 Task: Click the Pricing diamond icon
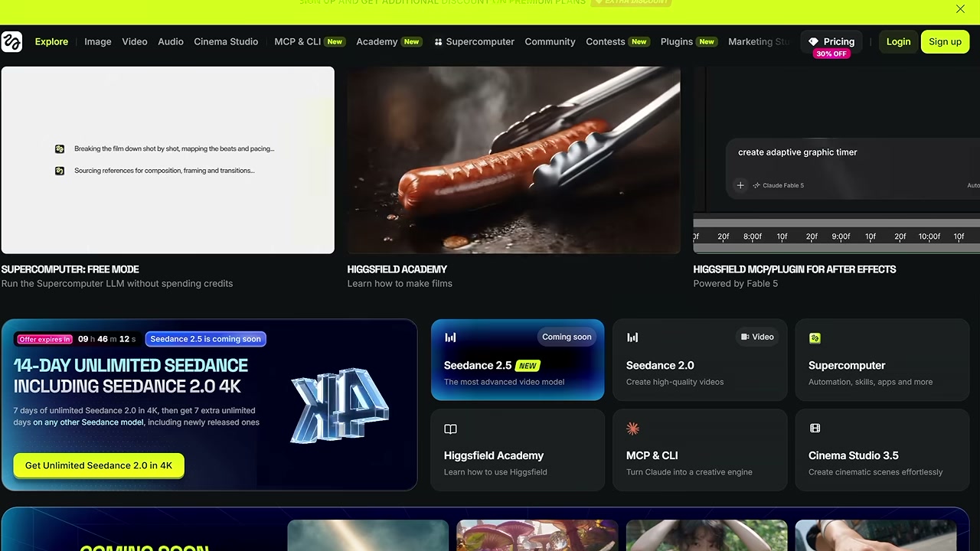[x=813, y=42]
